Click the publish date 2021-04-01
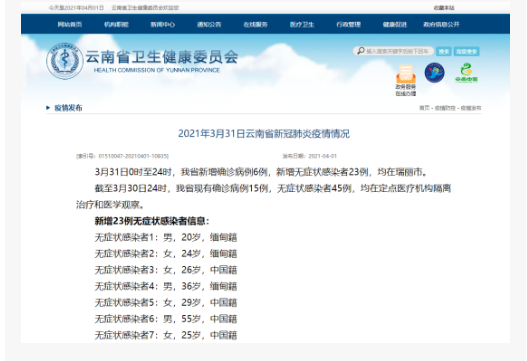The width and height of the screenshot is (527, 361). coord(323,156)
